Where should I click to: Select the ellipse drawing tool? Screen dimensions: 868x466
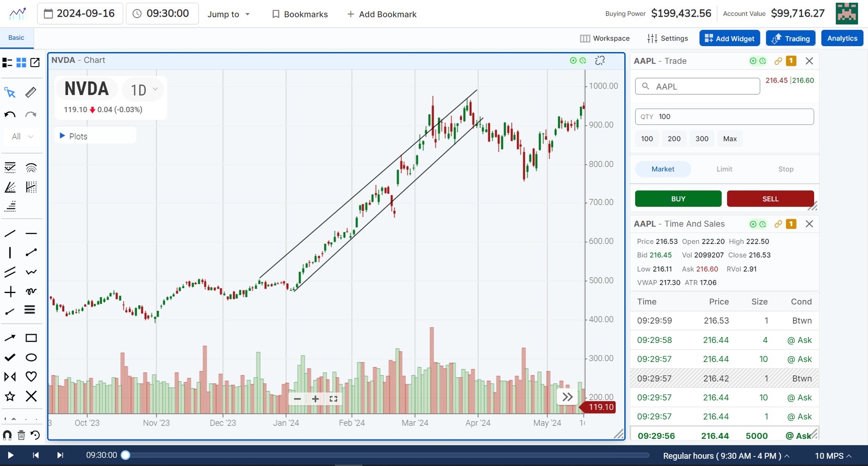pyautogui.click(x=31, y=357)
